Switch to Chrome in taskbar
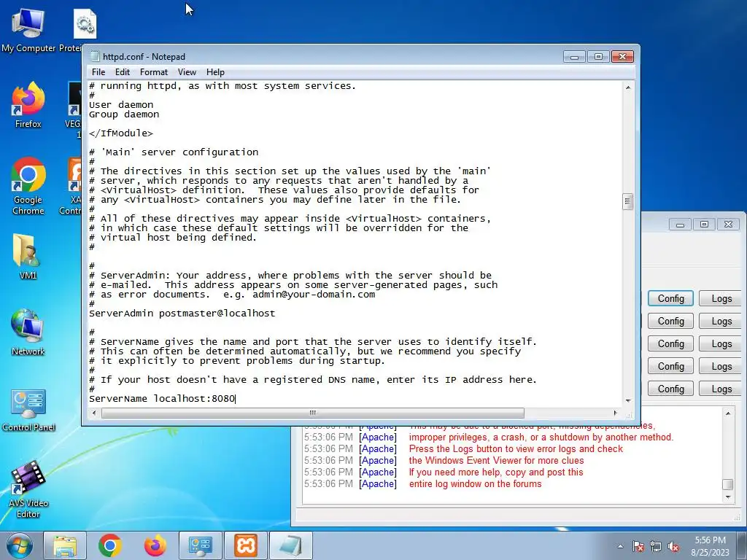Viewport: 747px width, 560px height. [x=110, y=545]
